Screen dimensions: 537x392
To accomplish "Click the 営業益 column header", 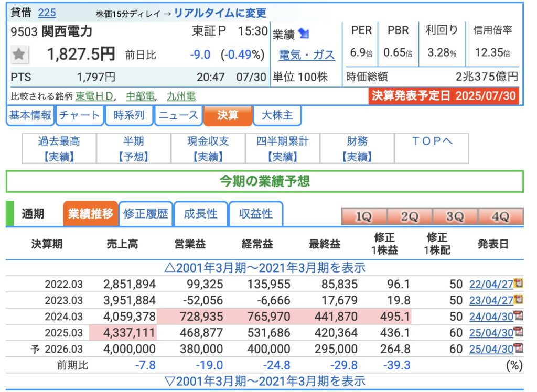I will (x=190, y=244).
